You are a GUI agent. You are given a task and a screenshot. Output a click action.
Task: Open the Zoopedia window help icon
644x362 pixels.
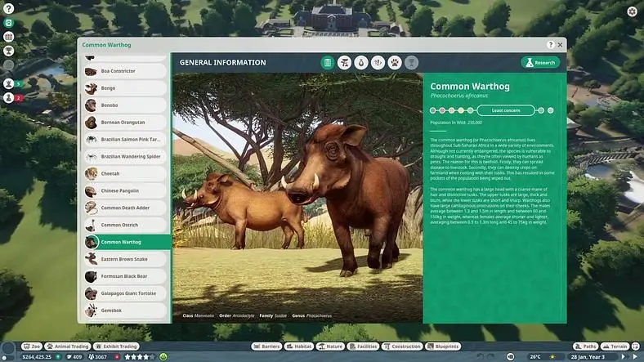coord(551,45)
